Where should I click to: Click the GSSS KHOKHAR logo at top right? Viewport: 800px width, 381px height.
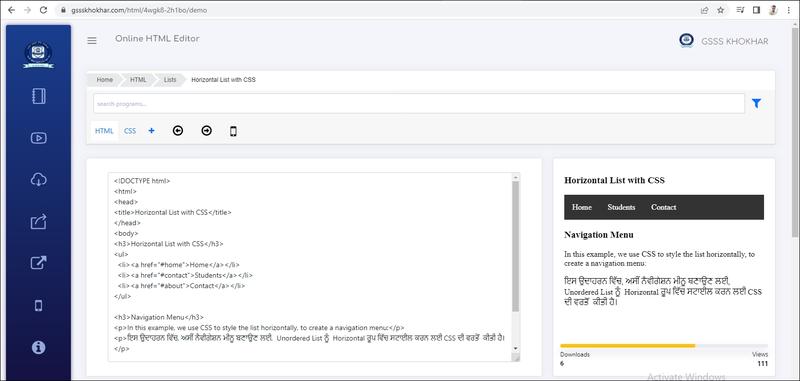point(686,40)
